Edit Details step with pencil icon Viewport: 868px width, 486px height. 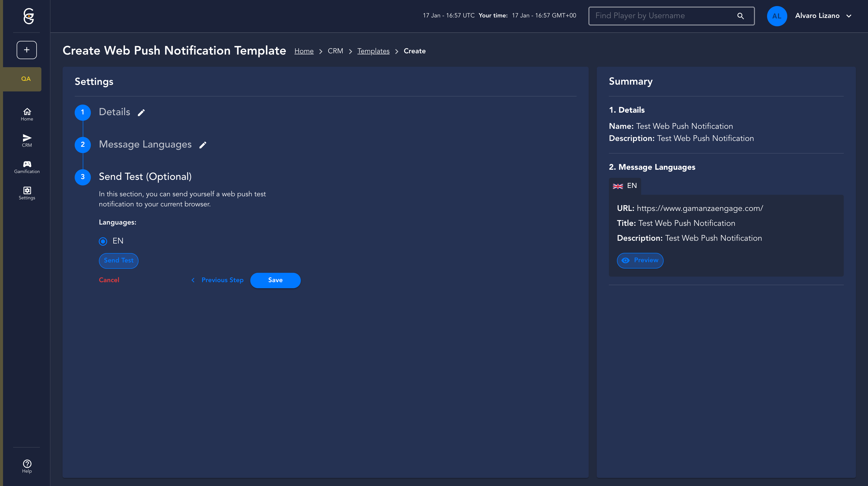(x=141, y=113)
